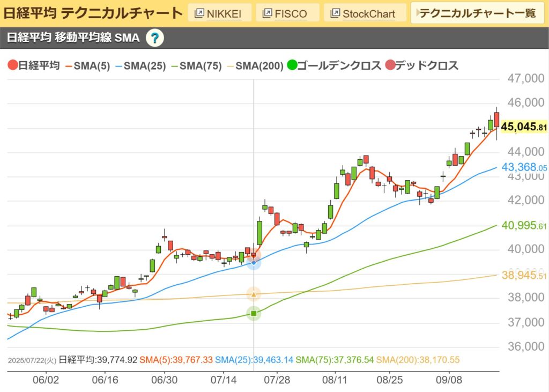Image resolution: width=549 pixels, height=392 pixels.
Task: Click the orange SMA(200) triangle crosshair marker
Action: pos(254,294)
